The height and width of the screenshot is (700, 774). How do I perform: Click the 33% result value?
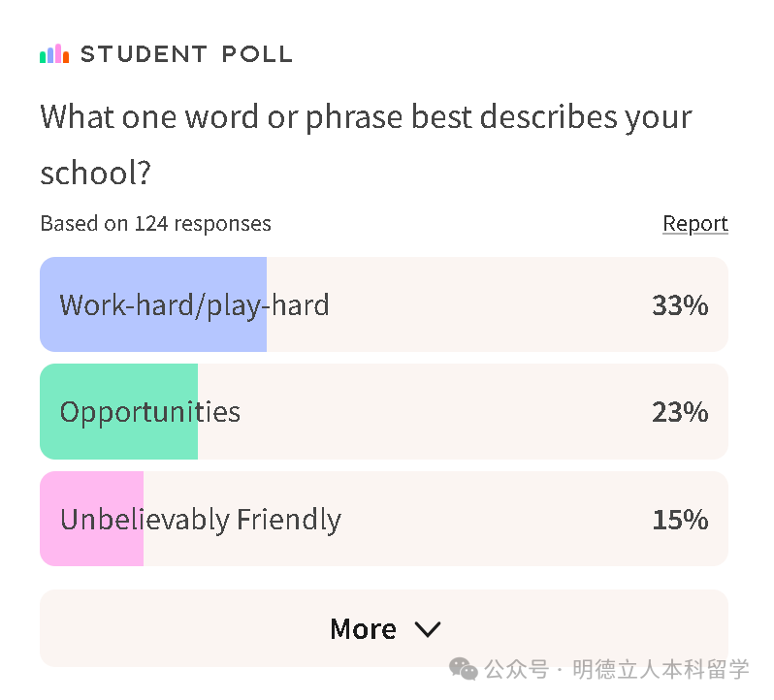680,305
